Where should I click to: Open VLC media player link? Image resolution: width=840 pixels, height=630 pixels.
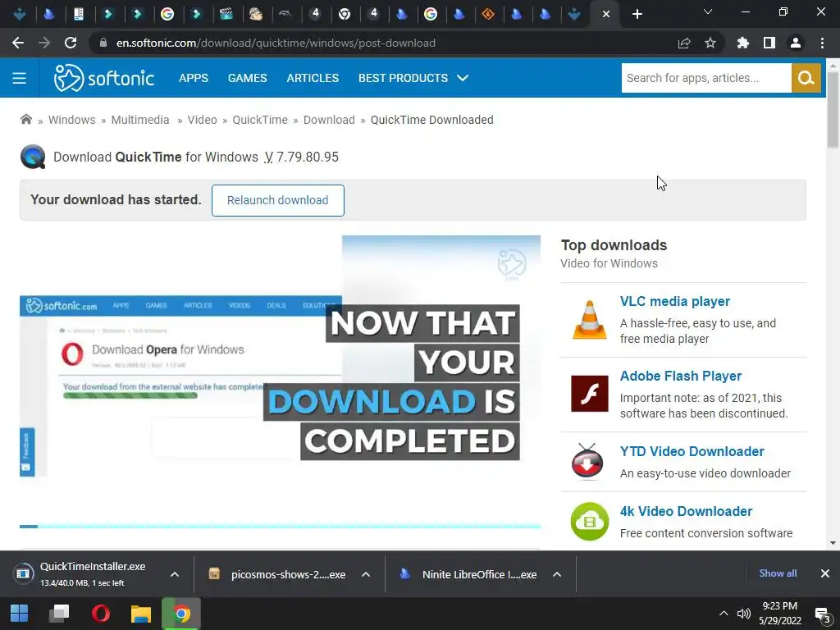click(x=675, y=301)
